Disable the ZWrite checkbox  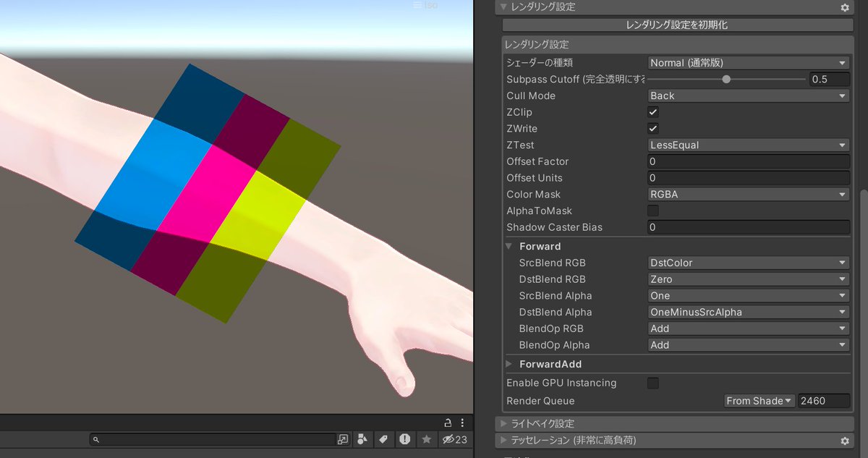(653, 129)
